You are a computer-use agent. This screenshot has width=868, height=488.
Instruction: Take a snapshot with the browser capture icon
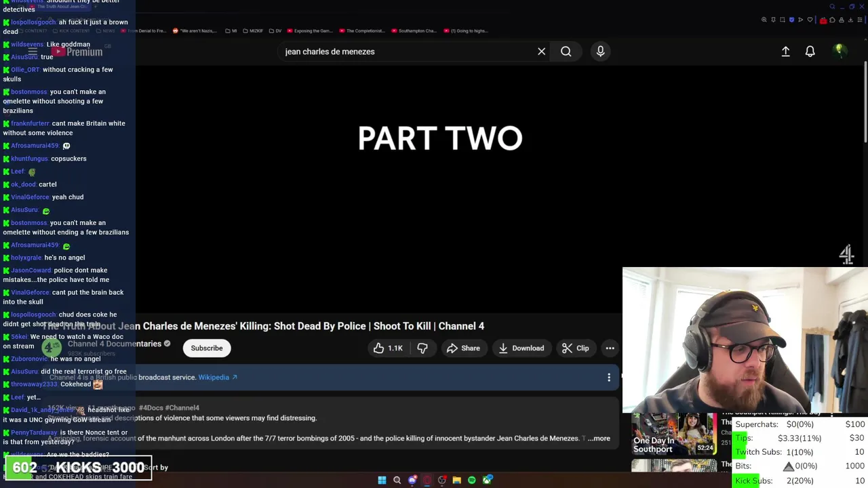tap(783, 20)
